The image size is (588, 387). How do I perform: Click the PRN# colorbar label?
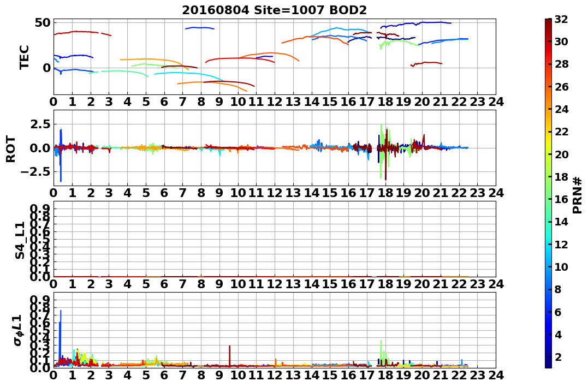tap(578, 195)
